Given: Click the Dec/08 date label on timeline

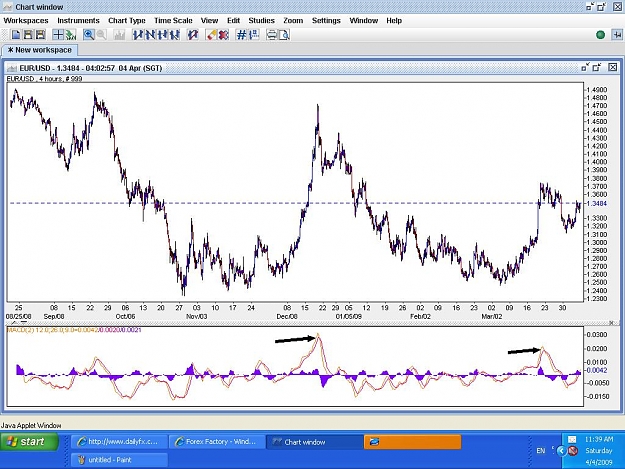Looking at the screenshot, I should [287, 316].
